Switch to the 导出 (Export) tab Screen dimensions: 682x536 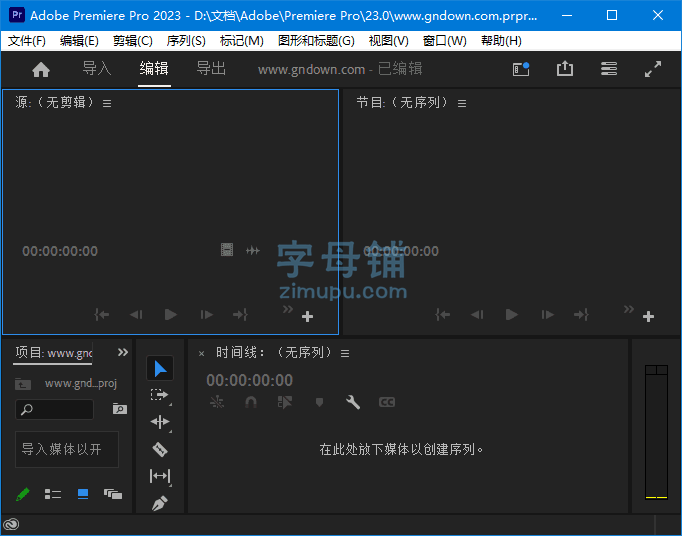(x=211, y=68)
